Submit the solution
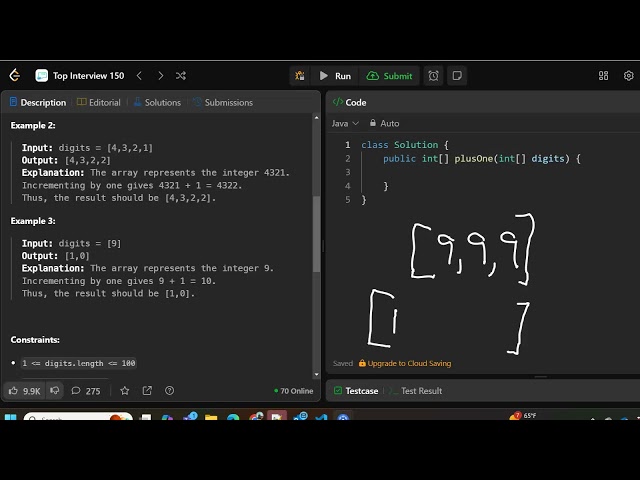Screen dimensions: 640x480 coord(389,76)
